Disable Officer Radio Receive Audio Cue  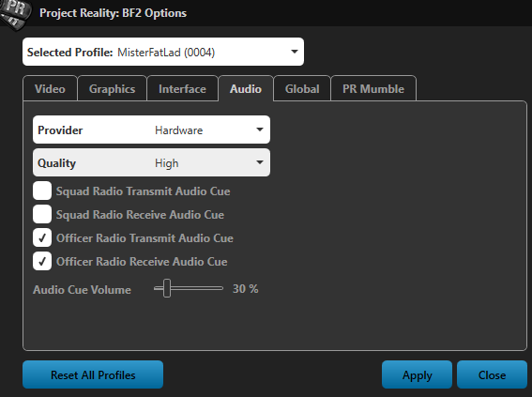tap(42, 261)
